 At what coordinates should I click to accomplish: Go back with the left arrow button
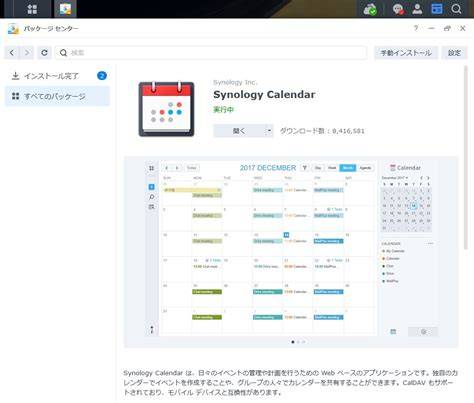click(12, 53)
